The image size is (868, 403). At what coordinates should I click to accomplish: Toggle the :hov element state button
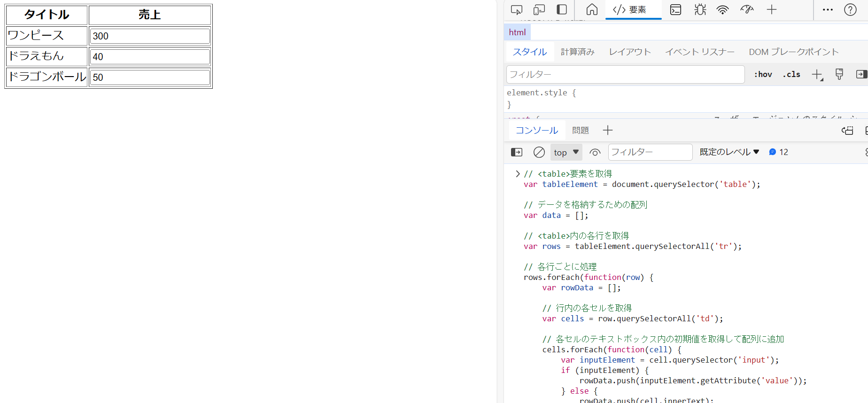point(763,74)
